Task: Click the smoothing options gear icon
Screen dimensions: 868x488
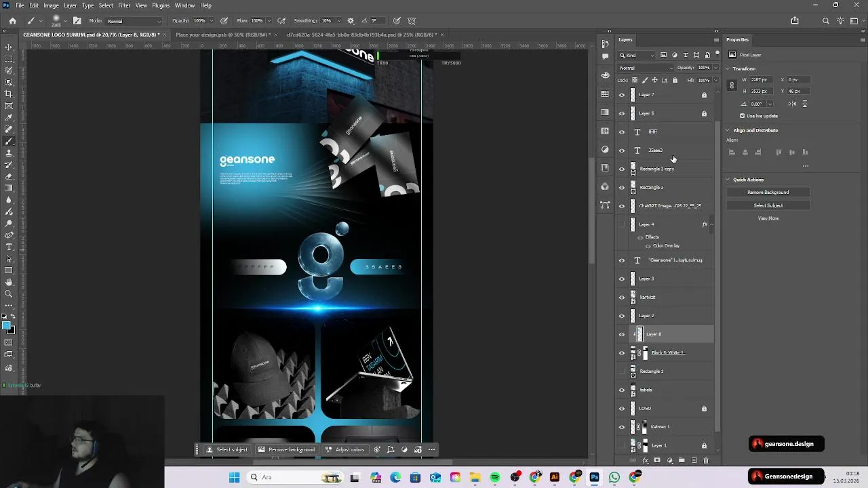Action: click(351, 21)
